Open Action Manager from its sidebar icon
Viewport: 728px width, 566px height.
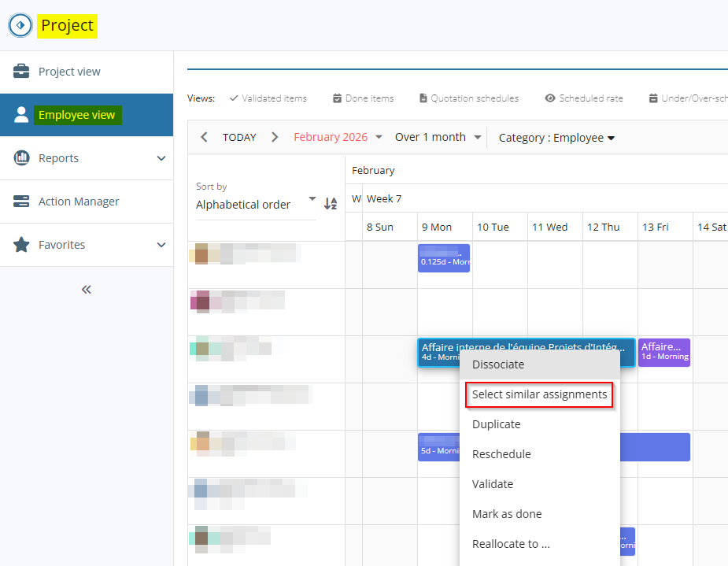point(21,202)
